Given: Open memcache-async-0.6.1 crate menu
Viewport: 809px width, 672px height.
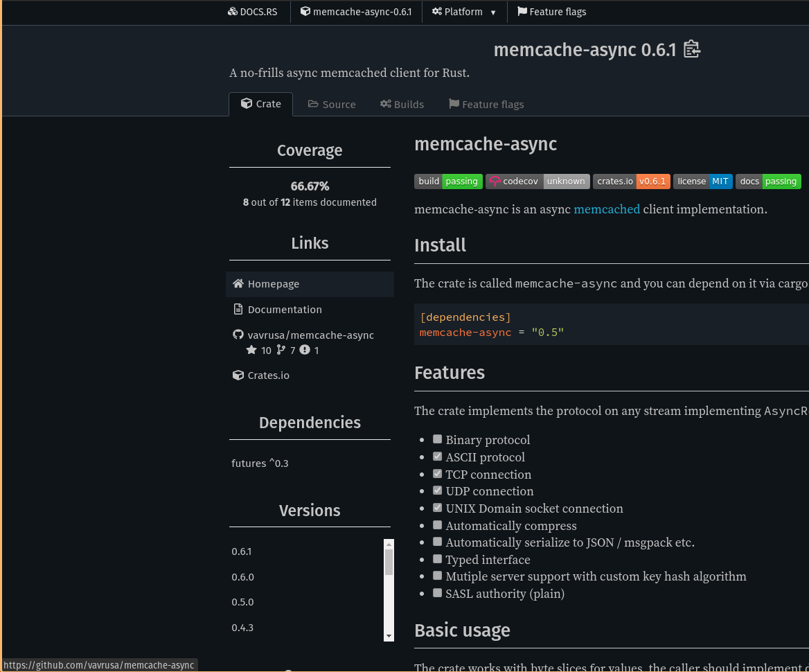Looking at the screenshot, I should point(357,12).
